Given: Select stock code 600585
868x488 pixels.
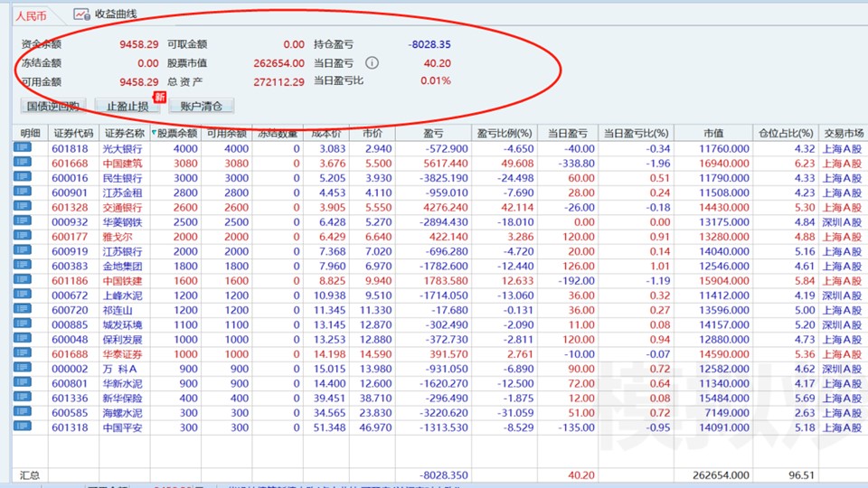Looking at the screenshot, I should [70, 413].
